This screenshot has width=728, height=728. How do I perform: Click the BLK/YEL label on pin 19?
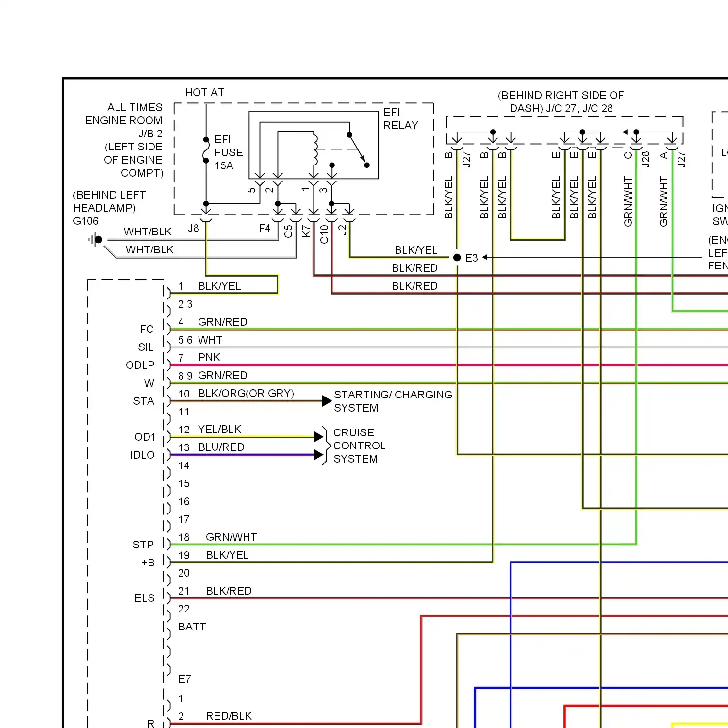pos(227,555)
